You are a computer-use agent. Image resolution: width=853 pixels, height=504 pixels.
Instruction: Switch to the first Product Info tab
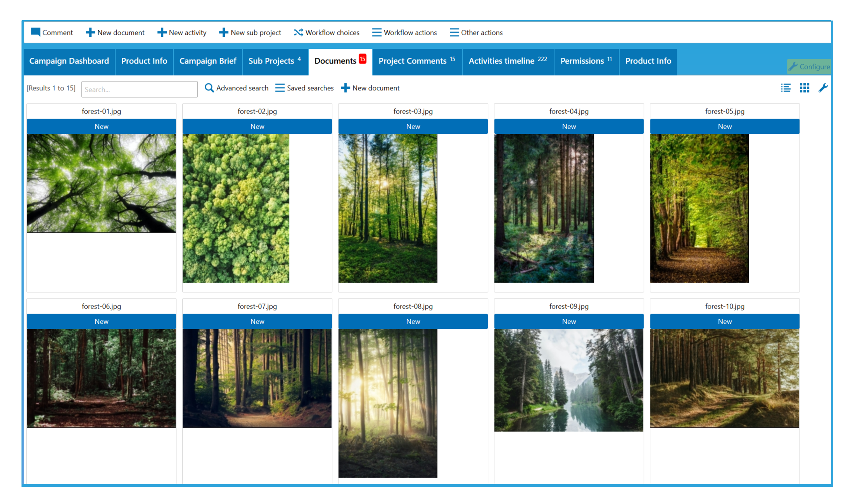pos(144,61)
